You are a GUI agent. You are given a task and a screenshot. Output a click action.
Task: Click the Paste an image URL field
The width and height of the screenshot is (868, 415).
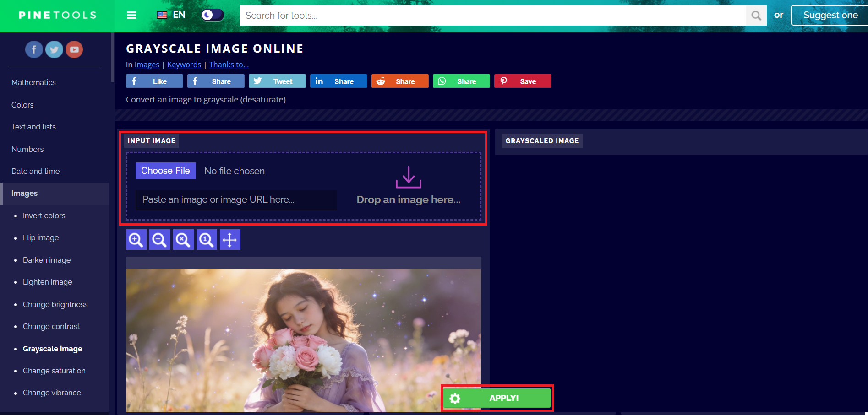pos(236,200)
